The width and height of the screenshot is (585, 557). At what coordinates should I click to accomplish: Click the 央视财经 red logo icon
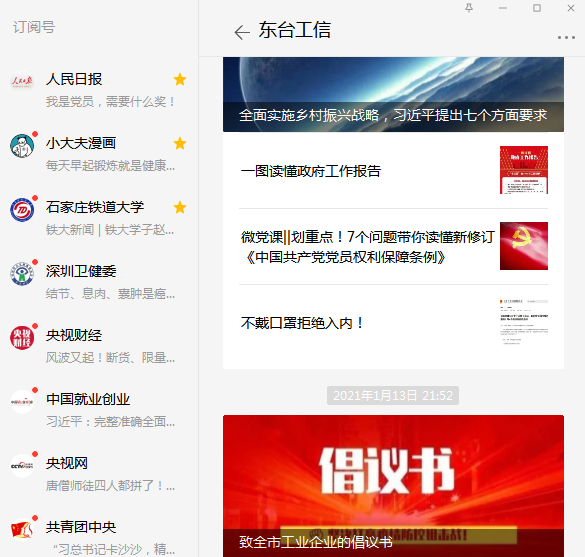point(22,338)
